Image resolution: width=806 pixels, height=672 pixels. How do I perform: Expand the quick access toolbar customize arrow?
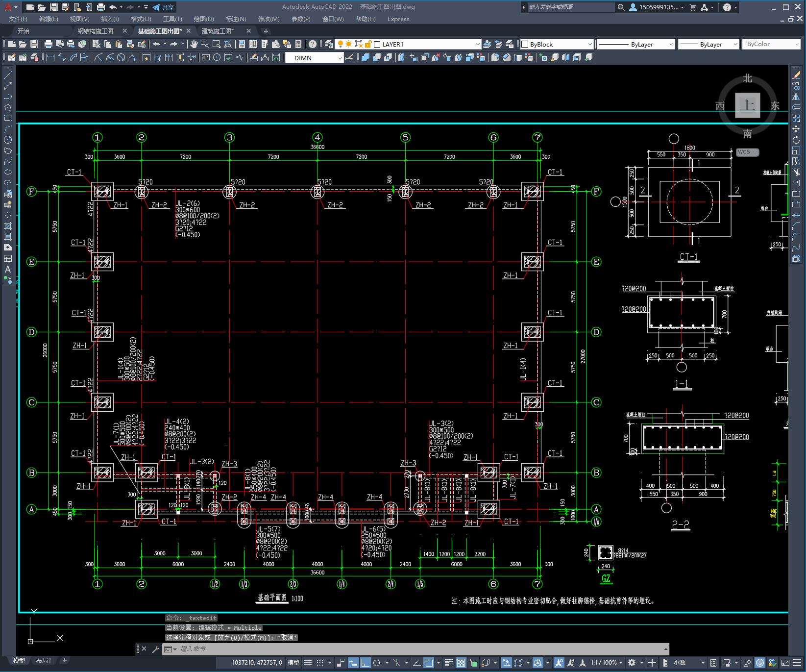pos(146,7)
